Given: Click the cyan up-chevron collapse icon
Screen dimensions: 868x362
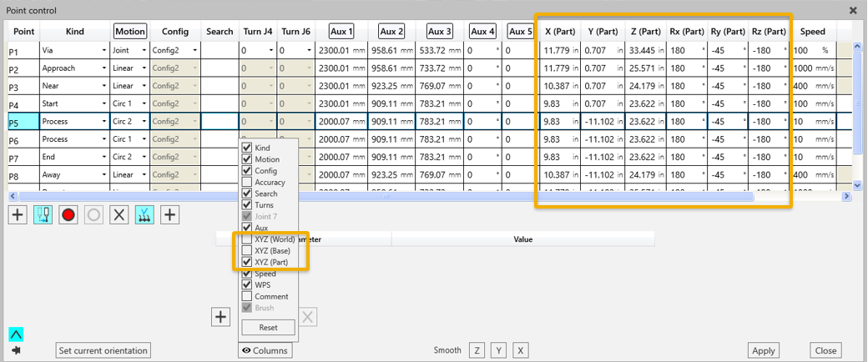Looking at the screenshot, I should pos(16,334).
